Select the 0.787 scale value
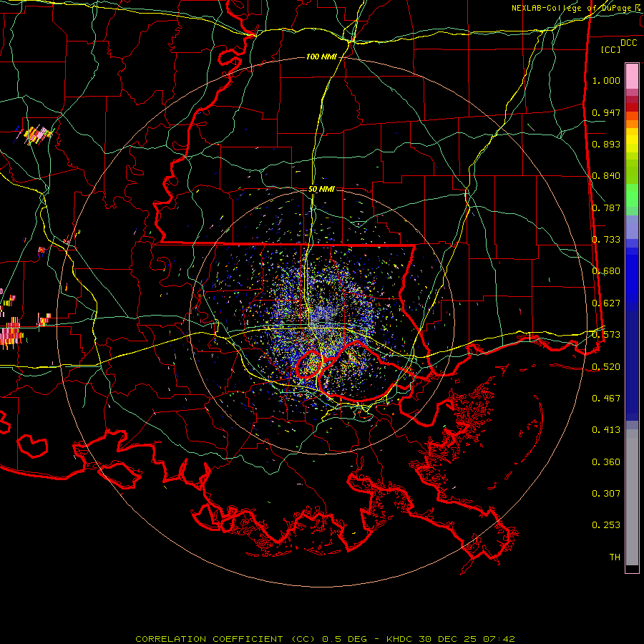The width and height of the screenshot is (644, 644). coord(606,208)
